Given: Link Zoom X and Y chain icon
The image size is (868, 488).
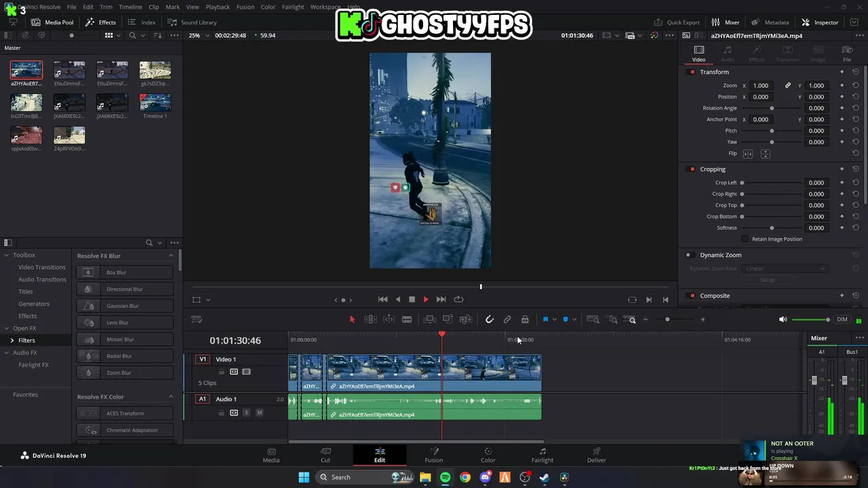Looking at the screenshot, I should [x=788, y=85].
